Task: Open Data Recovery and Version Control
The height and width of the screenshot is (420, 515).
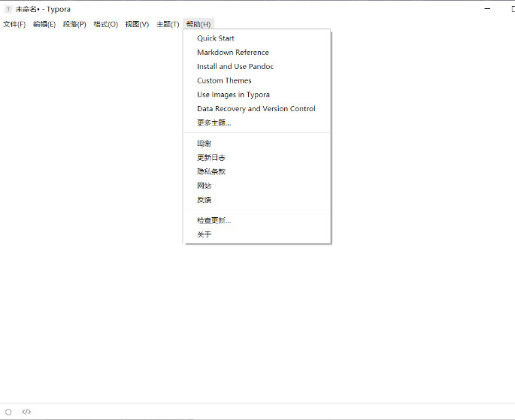Action: (x=257, y=109)
